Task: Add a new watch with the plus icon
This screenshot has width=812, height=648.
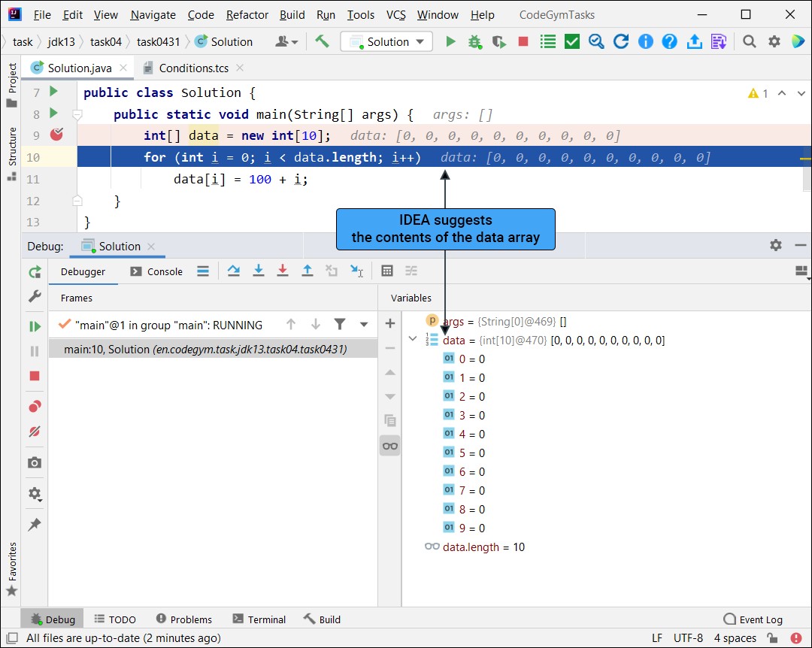Action: pos(390,324)
